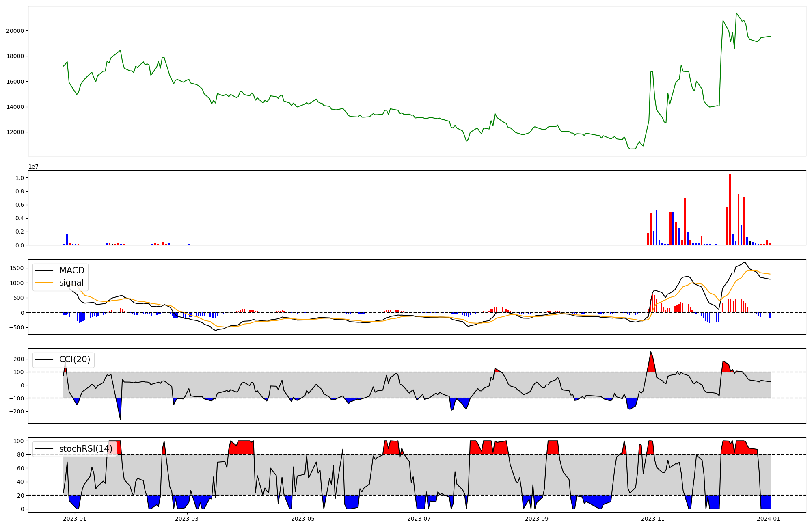This screenshot has height=528, width=812.
Task: Click the 2023-11 date tick label
Action: coord(652,519)
